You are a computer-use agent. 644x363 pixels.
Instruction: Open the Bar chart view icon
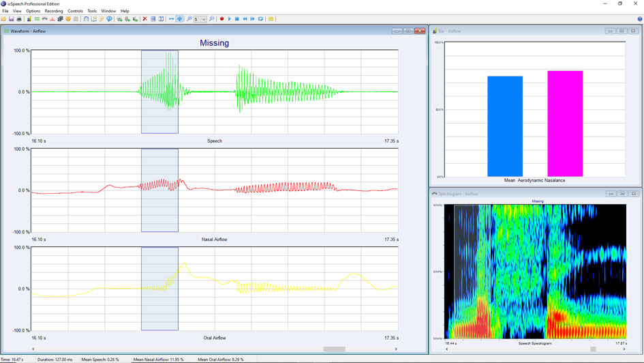click(x=29, y=19)
